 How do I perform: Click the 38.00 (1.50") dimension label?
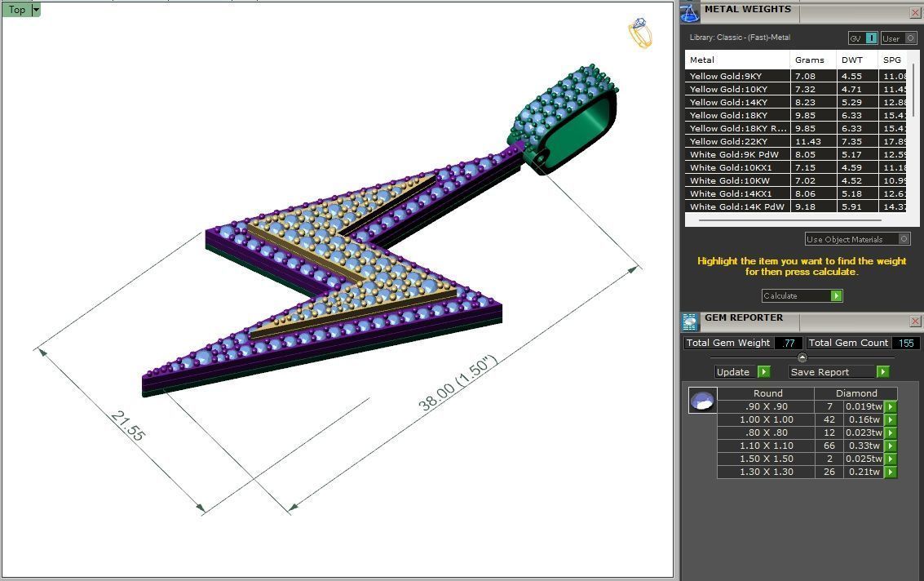tap(458, 384)
